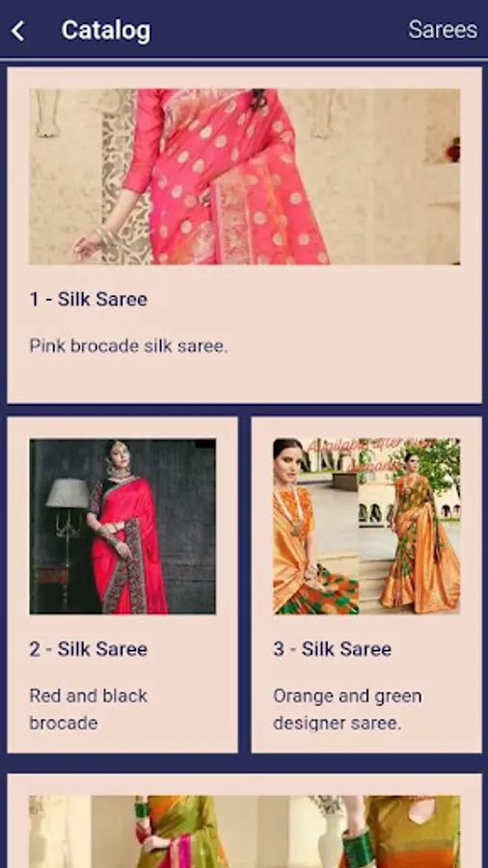The image size is (488, 868).
Task: Open the red saree product image
Action: click(122, 527)
